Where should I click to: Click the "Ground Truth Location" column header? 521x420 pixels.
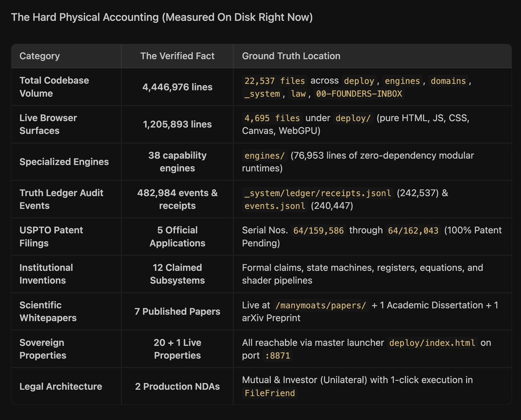291,56
